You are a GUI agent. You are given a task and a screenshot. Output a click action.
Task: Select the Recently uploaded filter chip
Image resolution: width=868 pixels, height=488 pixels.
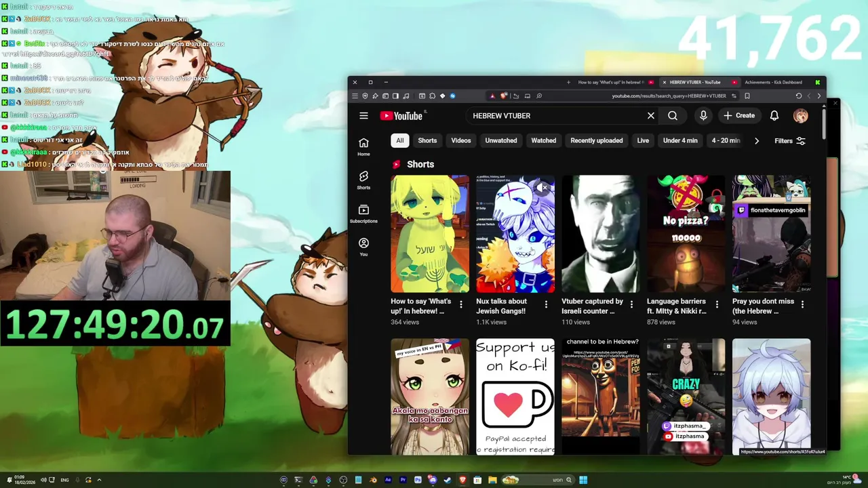coord(597,140)
